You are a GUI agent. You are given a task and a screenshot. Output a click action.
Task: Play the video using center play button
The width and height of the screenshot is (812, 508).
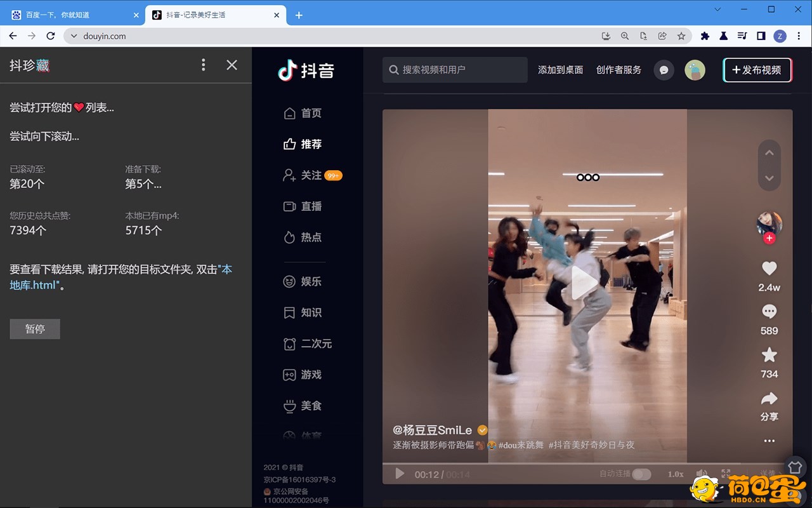[x=583, y=283]
